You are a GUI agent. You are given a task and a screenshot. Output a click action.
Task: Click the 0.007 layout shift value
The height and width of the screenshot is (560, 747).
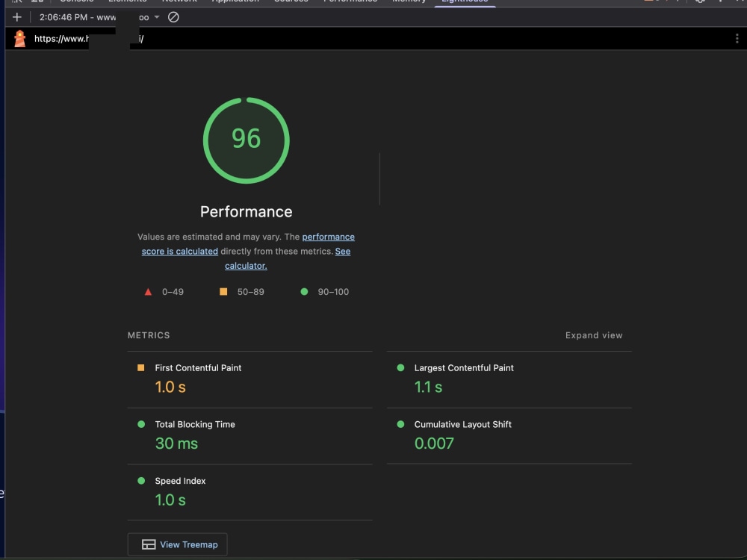[x=434, y=444]
